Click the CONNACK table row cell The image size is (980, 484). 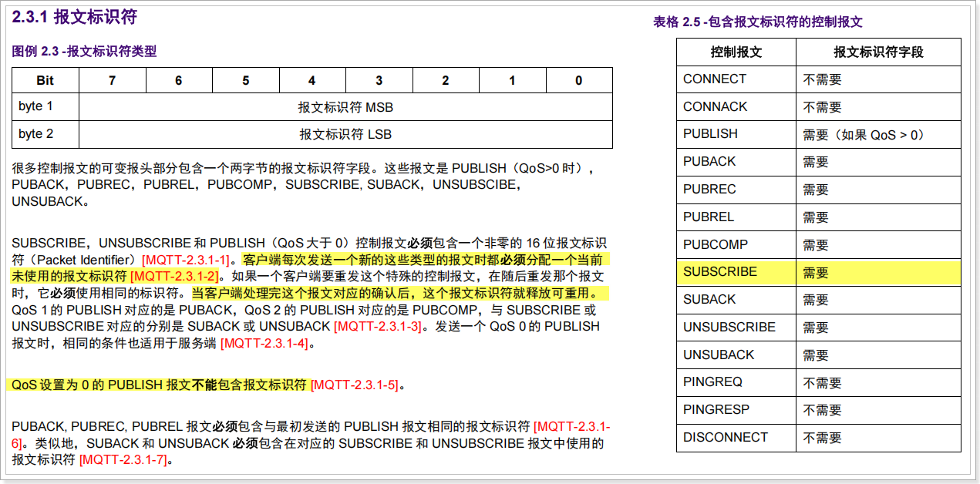coord(736,107)
